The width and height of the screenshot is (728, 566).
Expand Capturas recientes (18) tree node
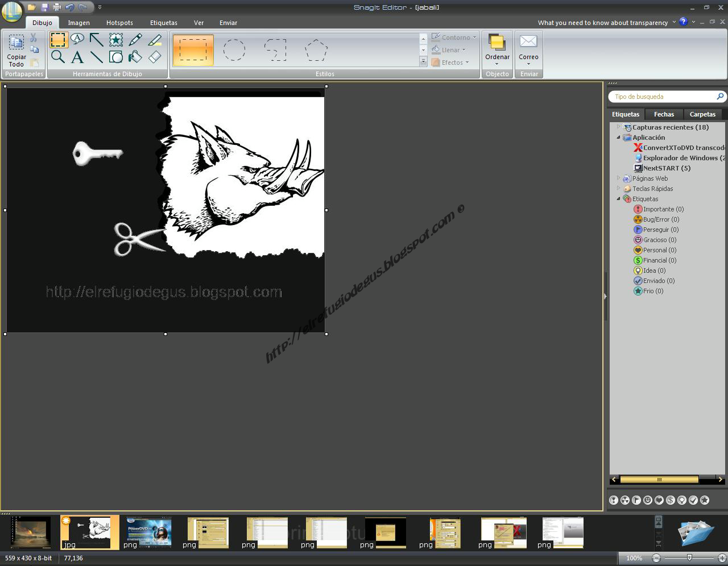tap(619, 127)
